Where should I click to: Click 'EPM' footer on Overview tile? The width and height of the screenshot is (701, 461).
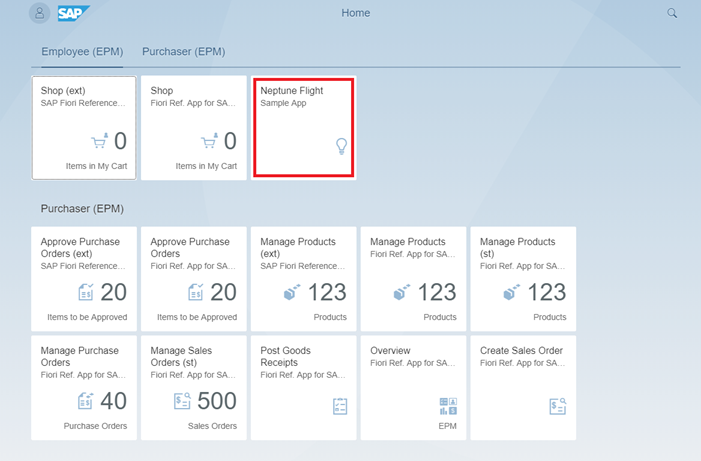point(448,426)
